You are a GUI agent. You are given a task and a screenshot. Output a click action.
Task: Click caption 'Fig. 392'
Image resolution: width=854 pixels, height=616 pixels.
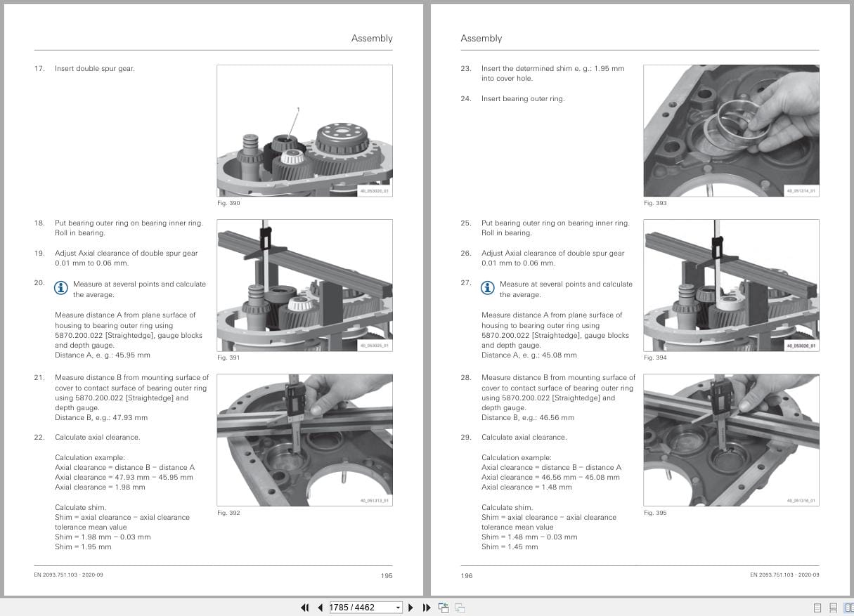click(x=228, y=513)
